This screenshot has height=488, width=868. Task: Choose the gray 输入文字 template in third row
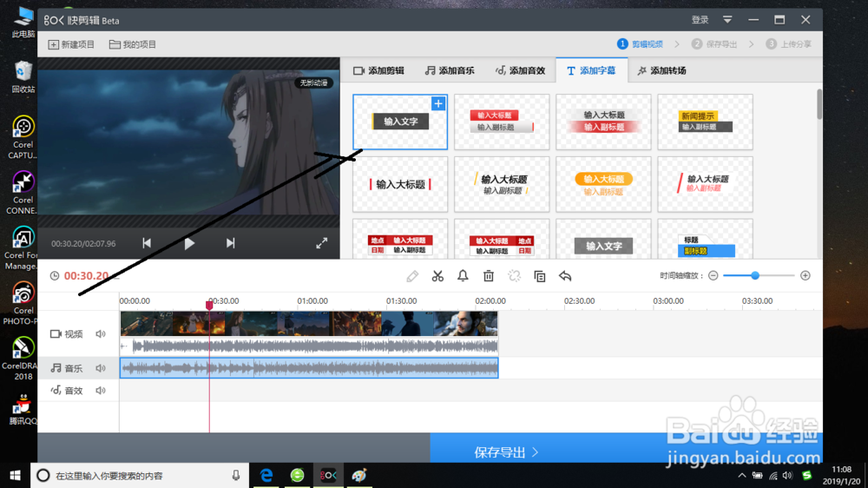(603, 240)
